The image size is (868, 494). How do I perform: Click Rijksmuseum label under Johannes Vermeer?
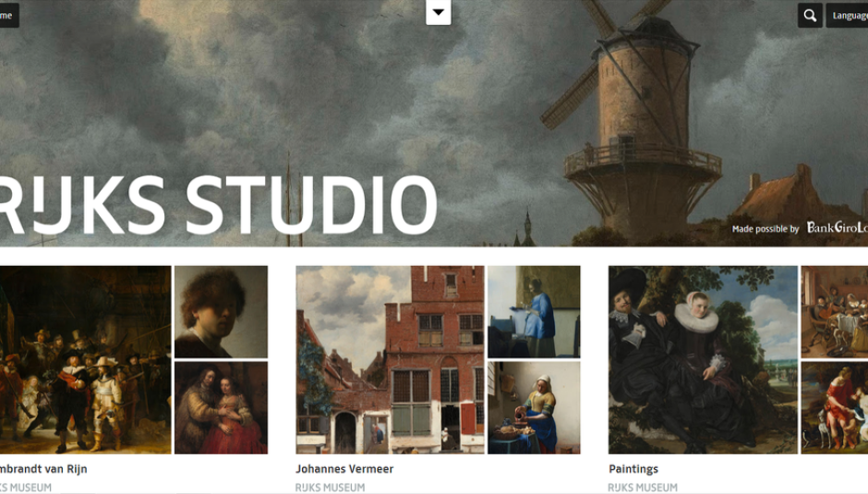coord(330,488)
